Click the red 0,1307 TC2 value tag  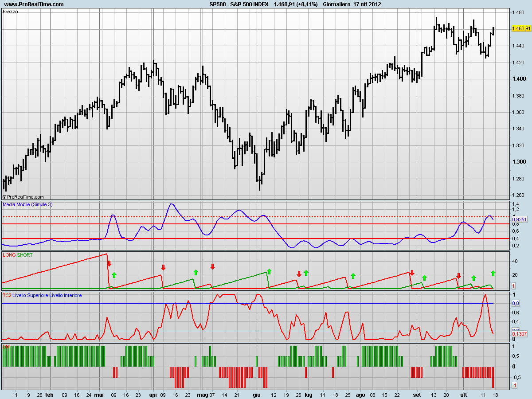point(519,334)
